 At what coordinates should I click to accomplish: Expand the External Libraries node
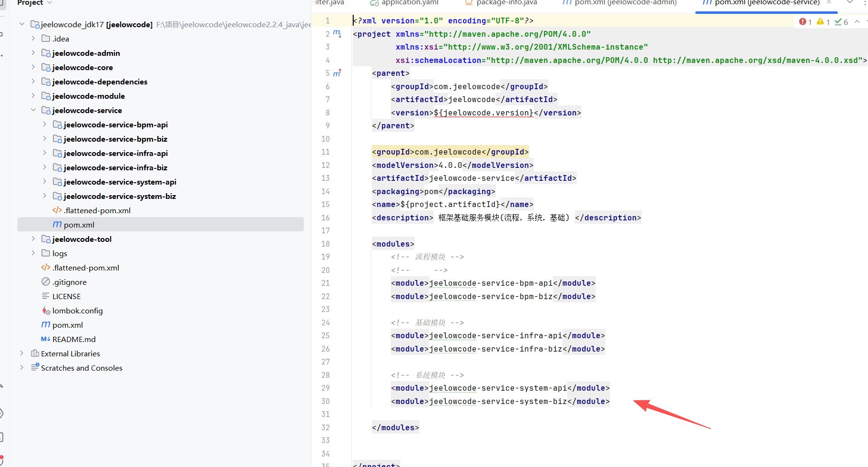pyautogui.click(x=21, y=353)
